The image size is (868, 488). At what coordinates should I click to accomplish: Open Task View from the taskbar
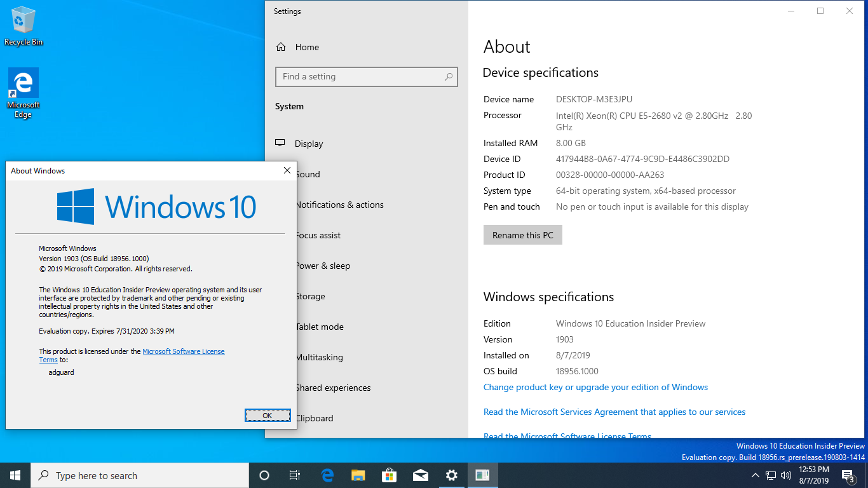[295, 475]
